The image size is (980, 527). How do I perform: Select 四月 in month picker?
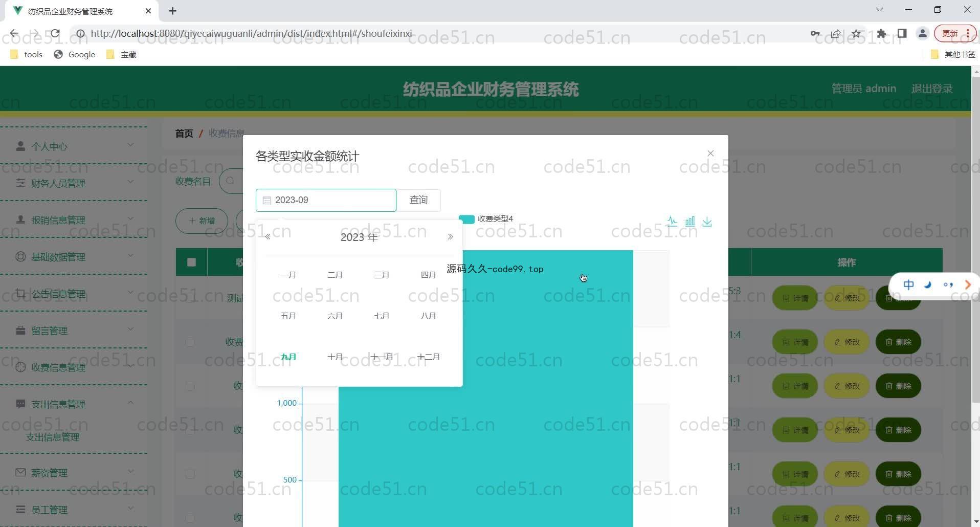[x=428, y=275]
